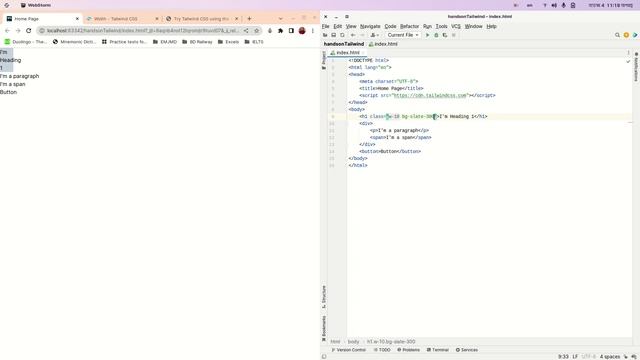Switch to Try Tailwind CSS tab
This screenshot has height=360, width=640.
[201, 19]
